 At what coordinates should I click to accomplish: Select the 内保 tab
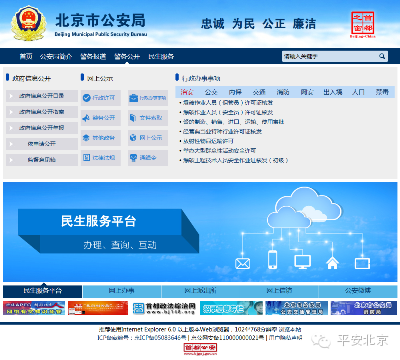(x=235, y=92)
